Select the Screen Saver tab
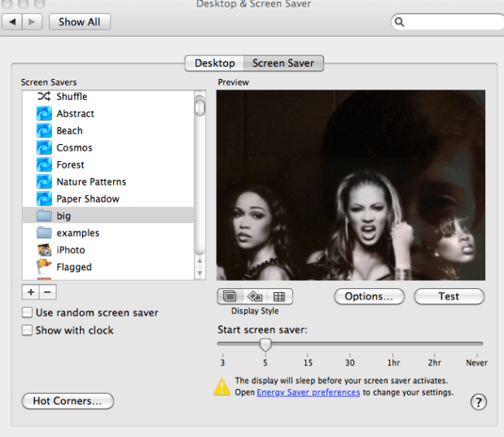This screenshot has width=504, height=437. (283, 63)
